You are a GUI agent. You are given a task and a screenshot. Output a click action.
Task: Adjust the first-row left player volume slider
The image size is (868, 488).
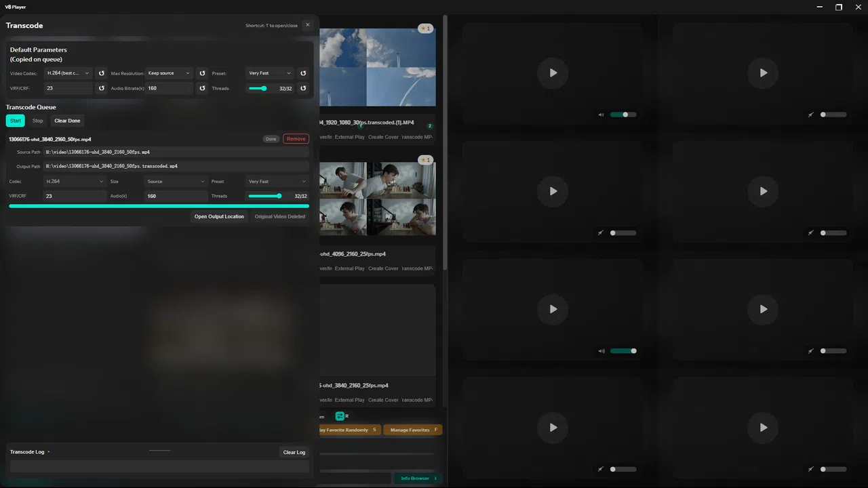tap(623, 115)
